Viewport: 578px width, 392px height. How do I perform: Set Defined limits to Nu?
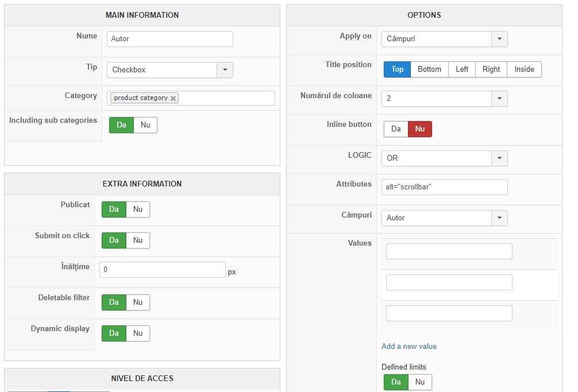[420, 382]
